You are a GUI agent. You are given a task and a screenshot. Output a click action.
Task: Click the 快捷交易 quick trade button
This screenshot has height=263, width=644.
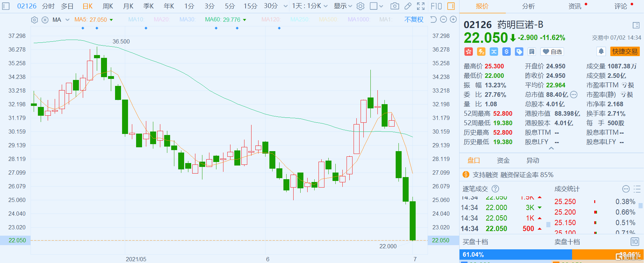(625, 52)
